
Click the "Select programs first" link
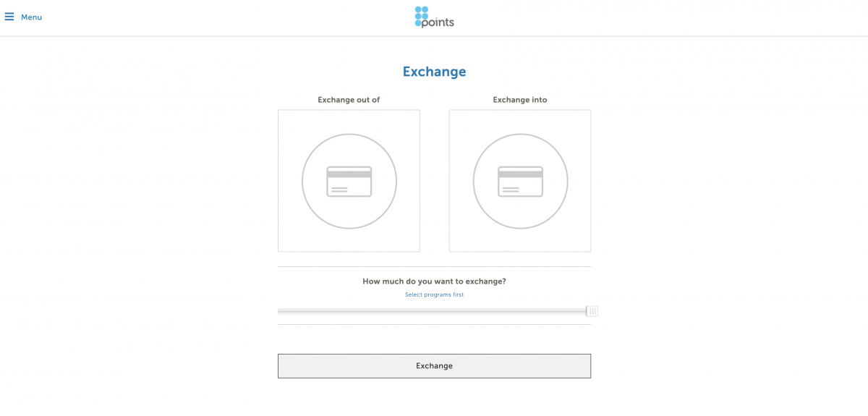(x=434, y=295)
